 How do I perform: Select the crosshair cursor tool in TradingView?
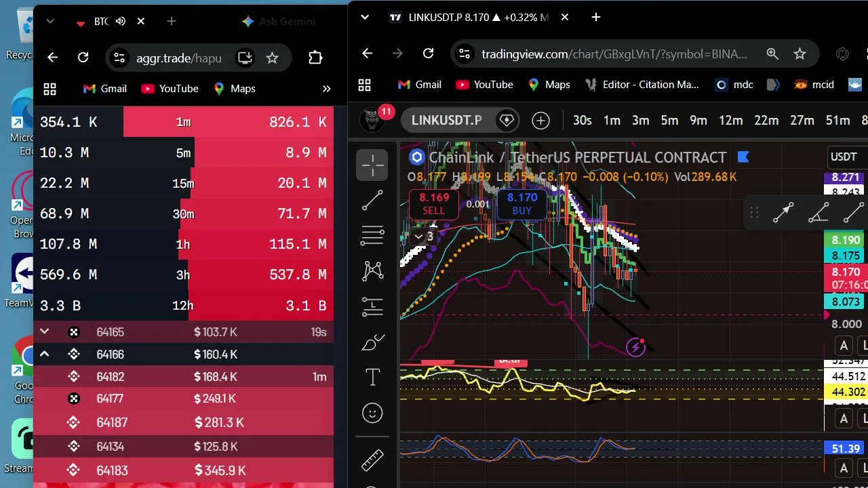pos(372,165)
